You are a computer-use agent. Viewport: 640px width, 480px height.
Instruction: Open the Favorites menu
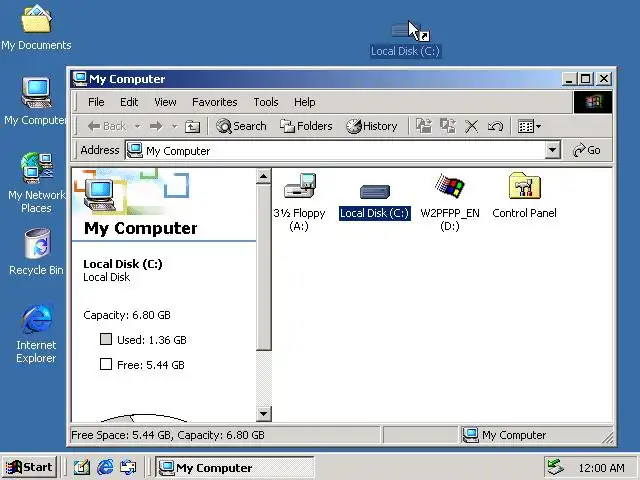click(215, 102)
